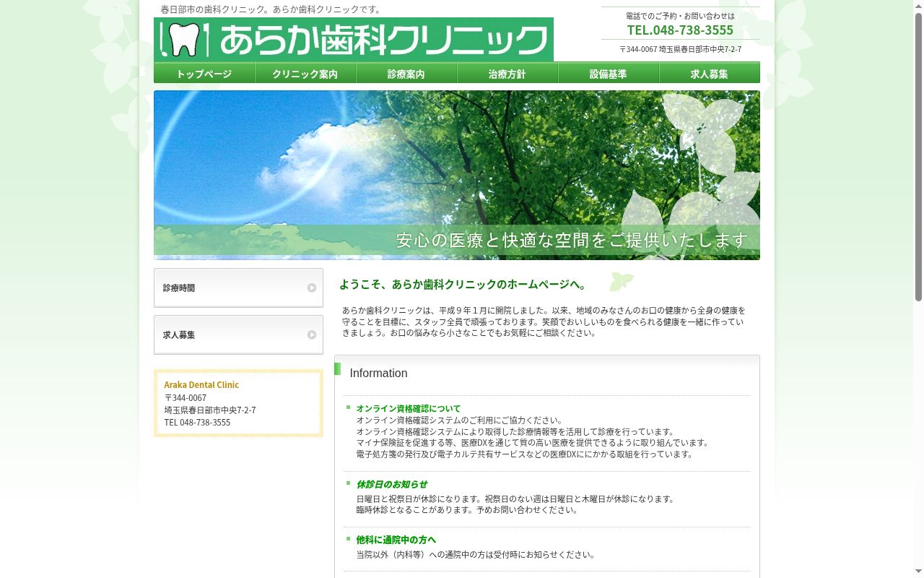This screenshot has width=924, height=578.
Task: Click the line 当院以外（内科等）への通院中の方
Action: [x=476, y=555]
